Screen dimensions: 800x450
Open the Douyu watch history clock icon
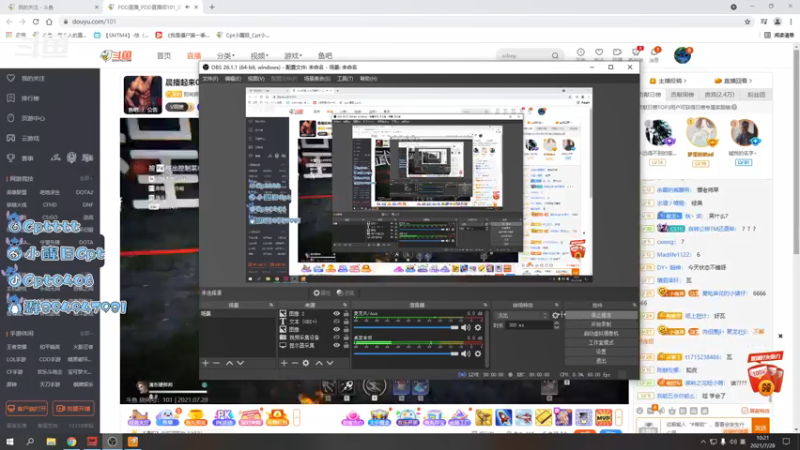[x=581, y=53]
